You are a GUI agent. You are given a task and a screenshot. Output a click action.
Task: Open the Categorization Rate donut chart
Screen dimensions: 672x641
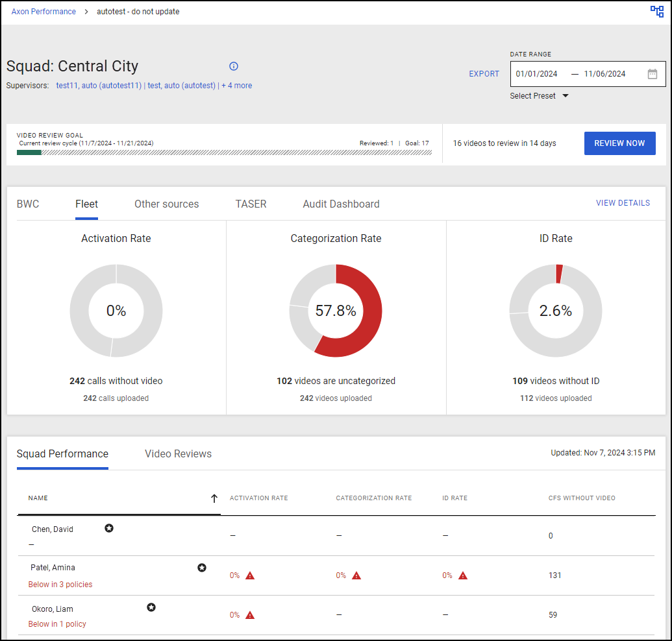coord(336,311)
